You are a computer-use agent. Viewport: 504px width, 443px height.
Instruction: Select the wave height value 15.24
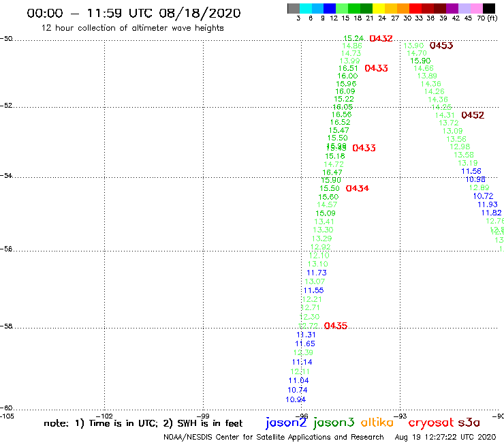353,38
